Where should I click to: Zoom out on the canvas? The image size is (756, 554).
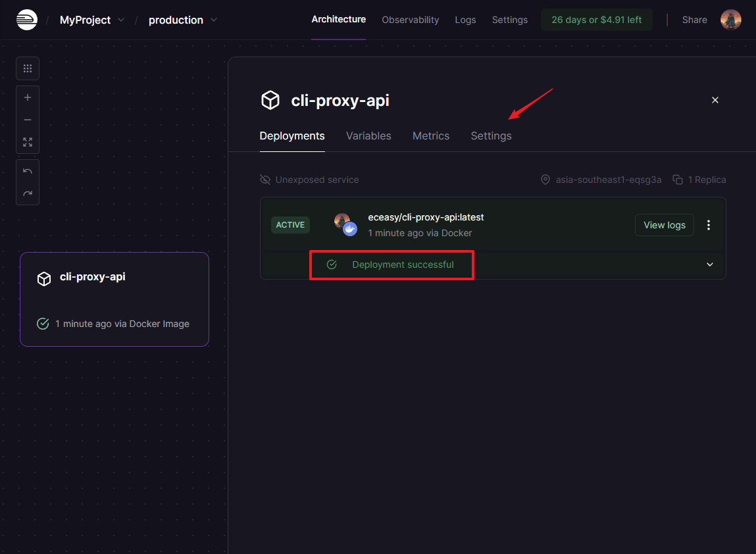[28, 120]
